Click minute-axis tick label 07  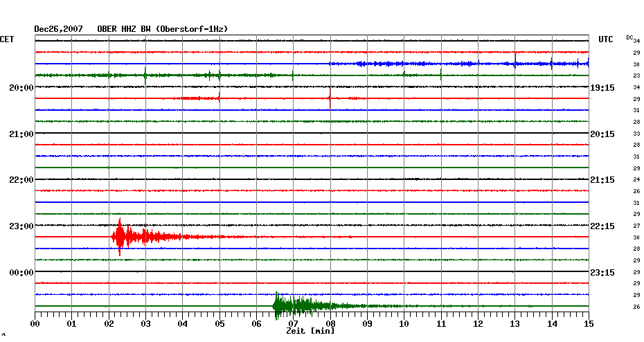pyautogui.click(x=293, y=324)
